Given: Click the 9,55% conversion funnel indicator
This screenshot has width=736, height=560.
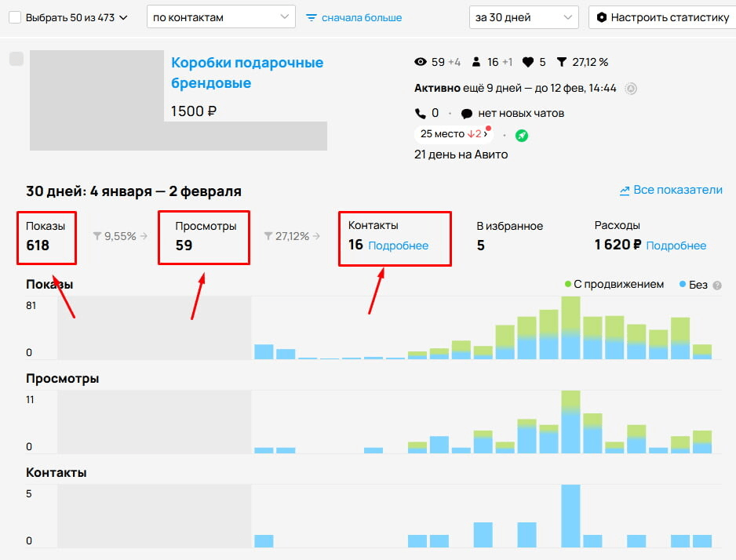Looking at the screenshot, I should 120,236.
